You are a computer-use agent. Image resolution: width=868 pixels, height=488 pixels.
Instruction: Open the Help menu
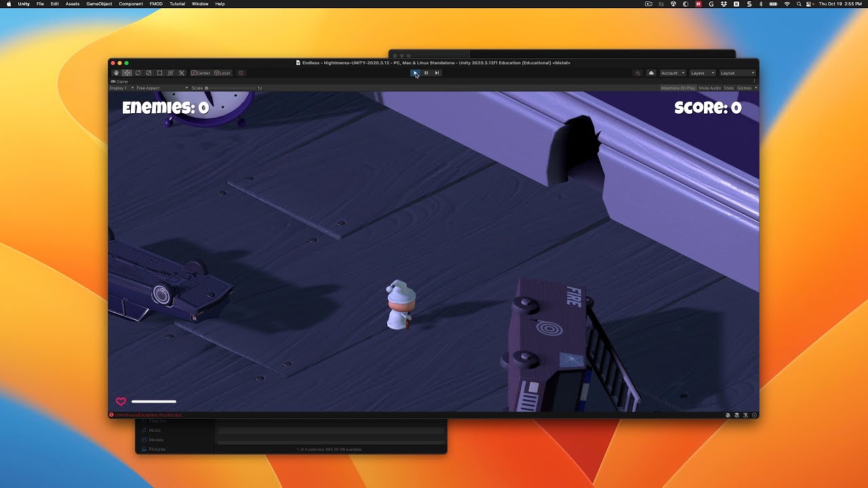[220, 4]
